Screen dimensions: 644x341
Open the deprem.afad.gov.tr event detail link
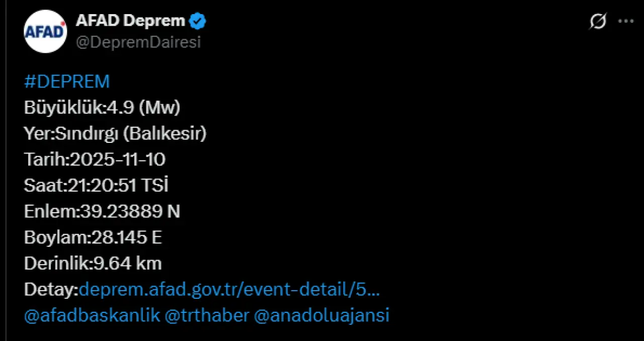pyautogui.click(x=229, y=290)
